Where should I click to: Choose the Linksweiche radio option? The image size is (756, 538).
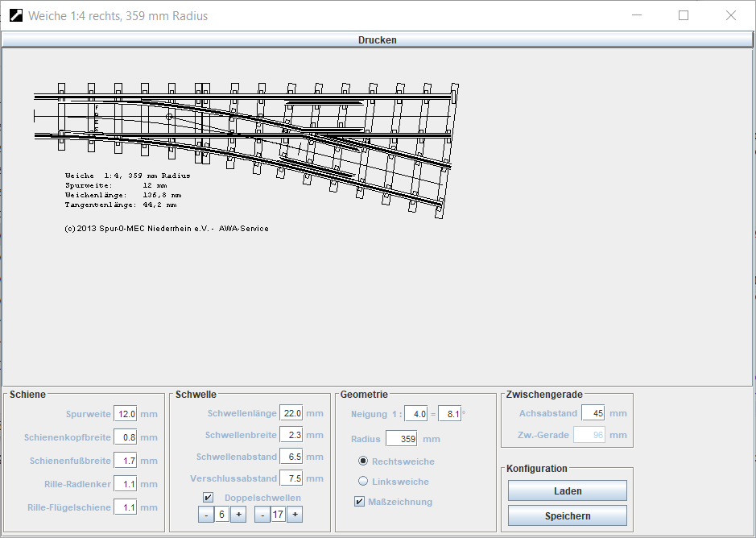pyautogui.click(x=363, y=482)
